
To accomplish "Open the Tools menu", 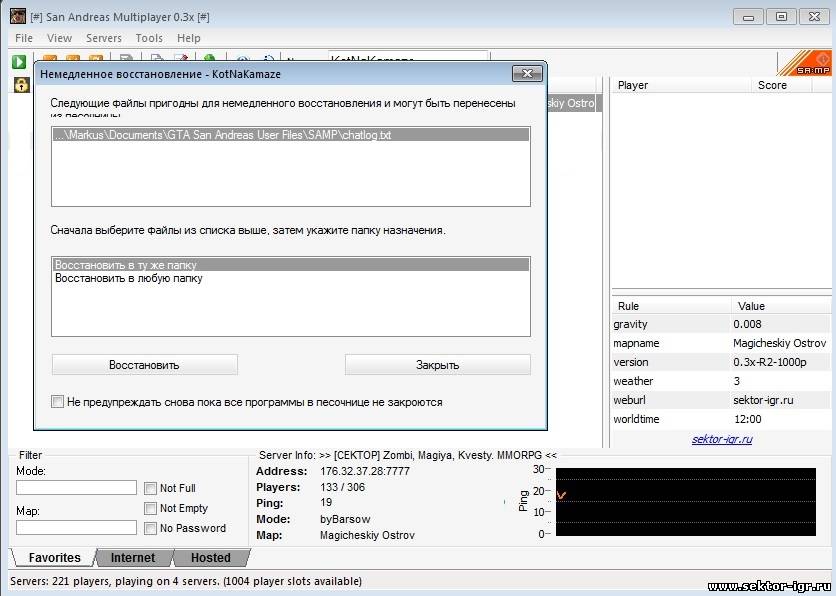I will [x=149, y=38].
